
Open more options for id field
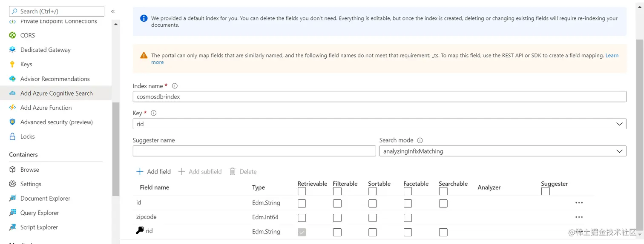tap(579, 203)
